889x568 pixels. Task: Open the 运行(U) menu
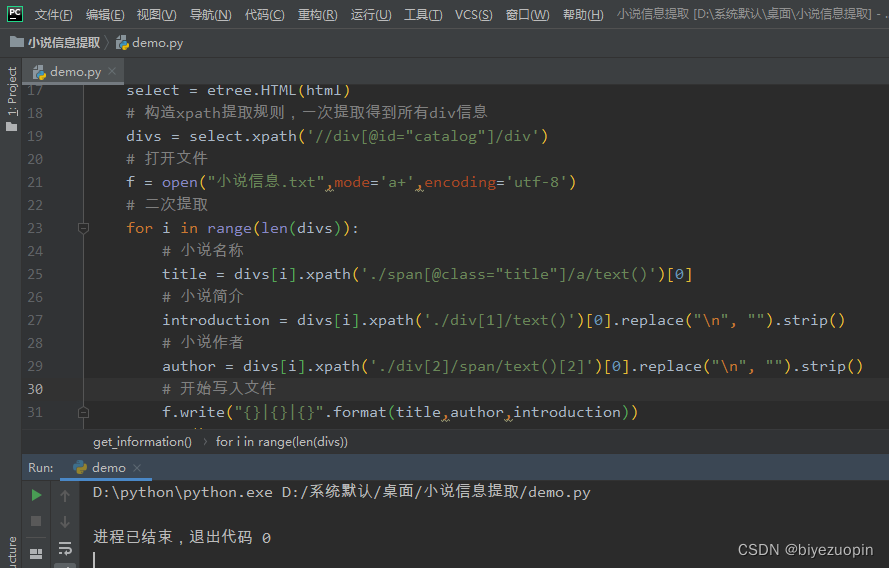(371, 15)
